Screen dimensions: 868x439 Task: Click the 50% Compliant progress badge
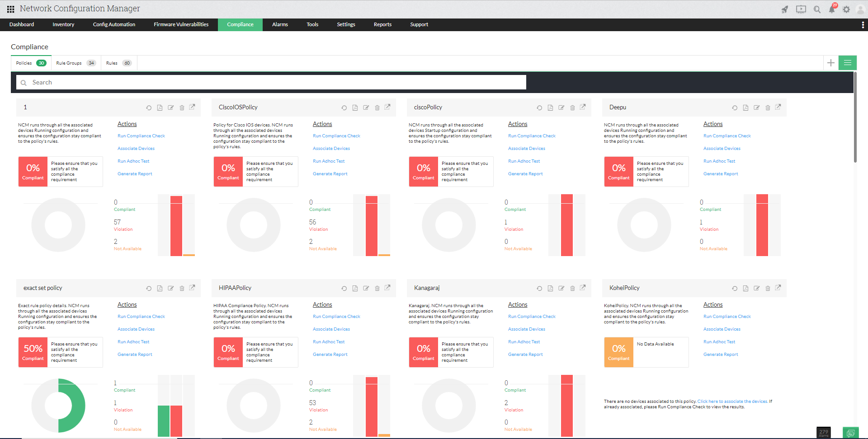coord(33,352)
